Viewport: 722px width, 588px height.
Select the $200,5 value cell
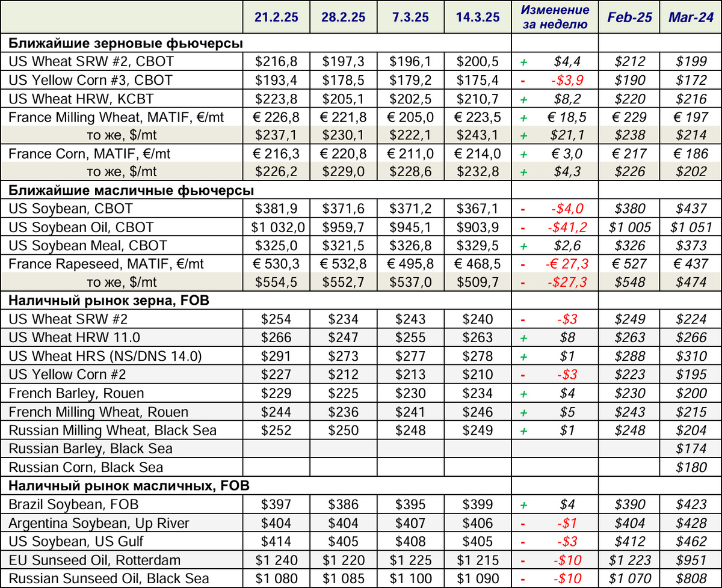[478, 62]
